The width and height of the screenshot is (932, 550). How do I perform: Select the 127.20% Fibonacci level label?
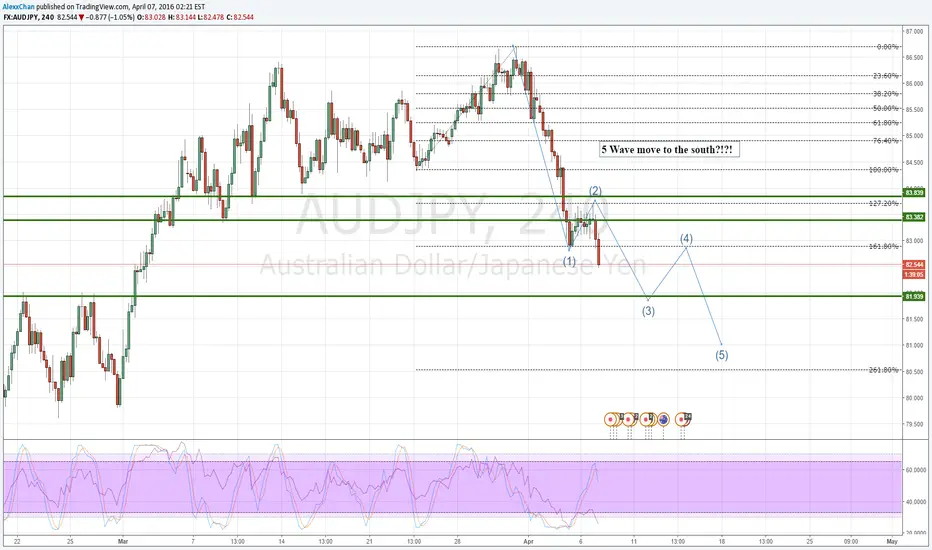[884, 203]
